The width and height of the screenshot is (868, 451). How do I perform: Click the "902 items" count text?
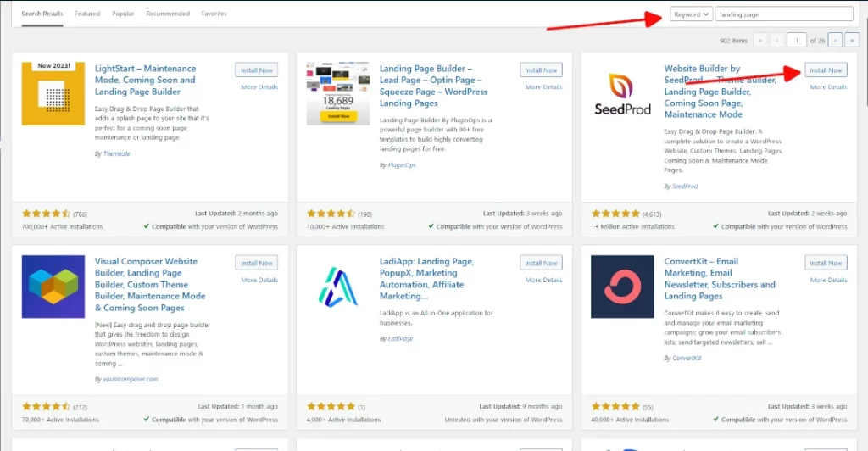(733, 41)
